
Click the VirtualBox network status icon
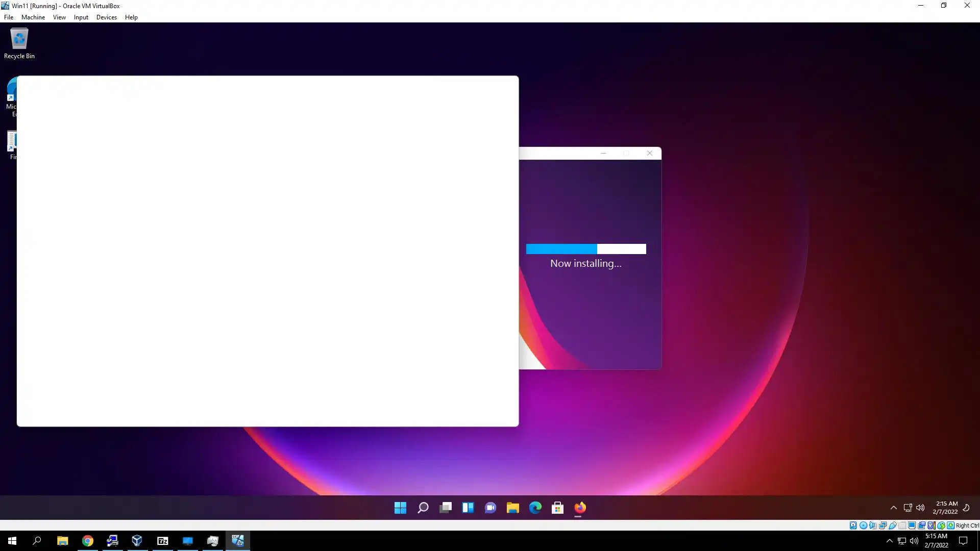(x=883, y=525)
